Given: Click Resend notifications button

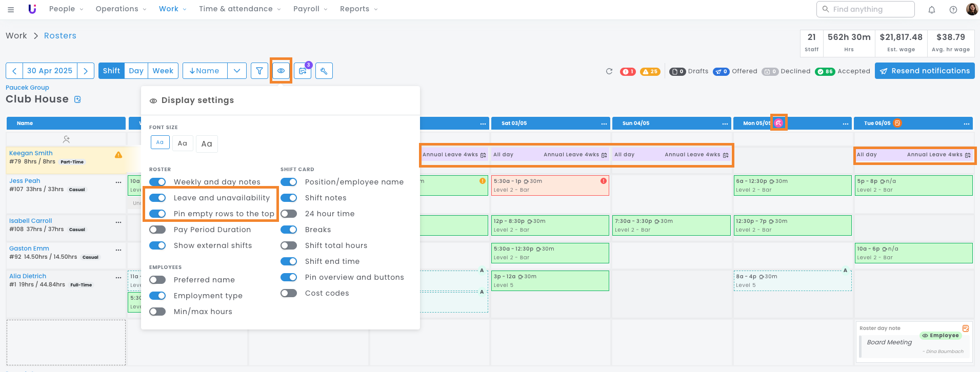Looking at the screenshot, I should pyautogui.click(x=925, y=71).
